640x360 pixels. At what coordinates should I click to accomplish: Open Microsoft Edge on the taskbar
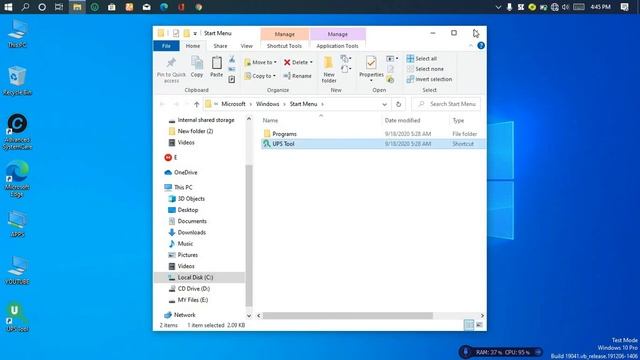tap(164, 7)
